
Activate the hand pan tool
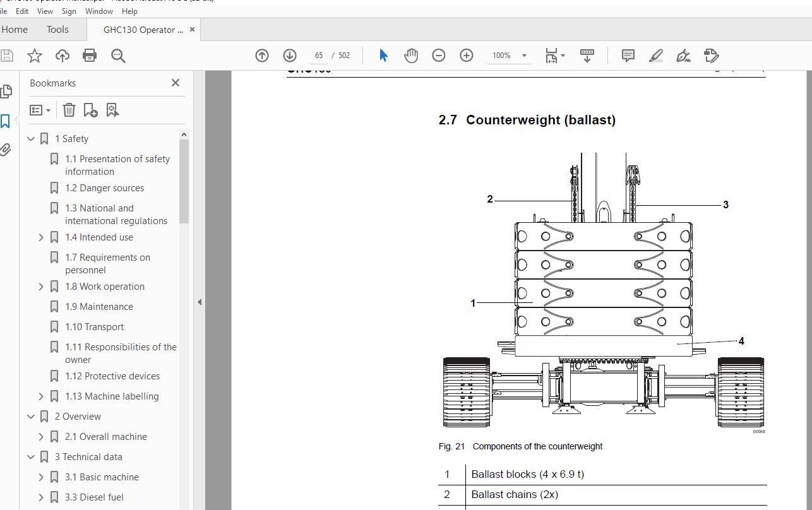tap(411, 56)
